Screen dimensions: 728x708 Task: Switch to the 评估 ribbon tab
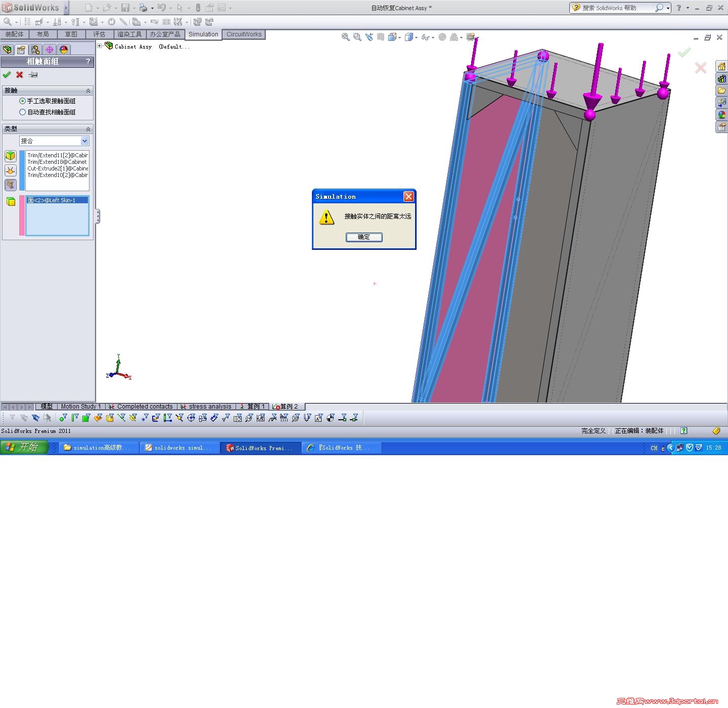[x=100, y=34]
